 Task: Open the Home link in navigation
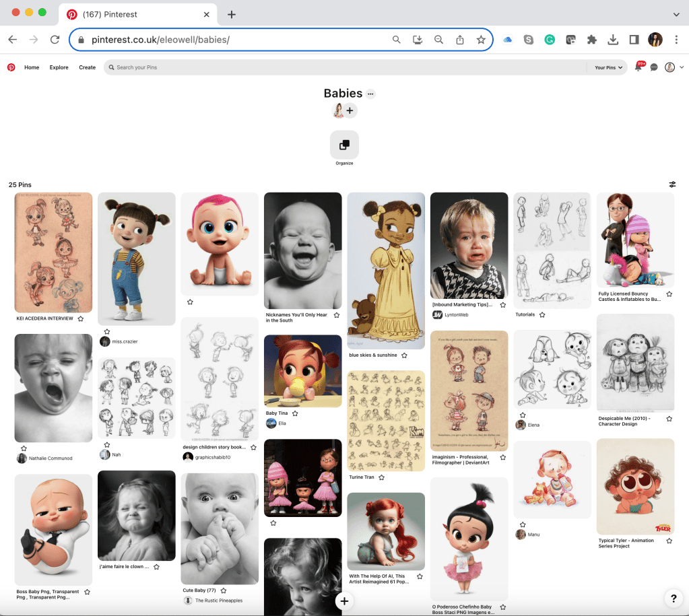32,67
